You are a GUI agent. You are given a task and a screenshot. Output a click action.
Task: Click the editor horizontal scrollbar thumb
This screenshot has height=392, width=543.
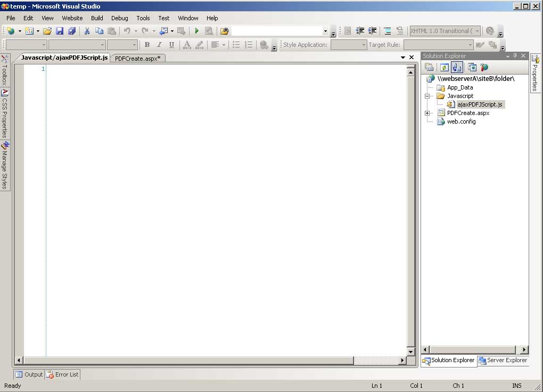(188, 361)
